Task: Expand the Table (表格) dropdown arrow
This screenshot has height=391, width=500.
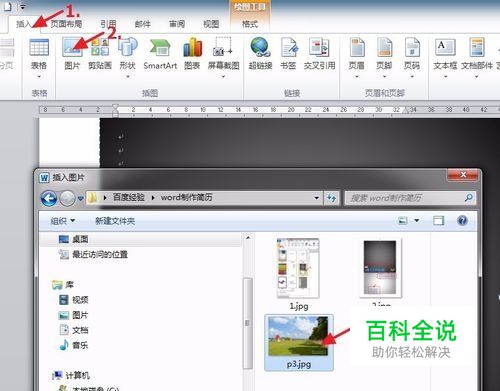Action: click(x=39, y=77)
